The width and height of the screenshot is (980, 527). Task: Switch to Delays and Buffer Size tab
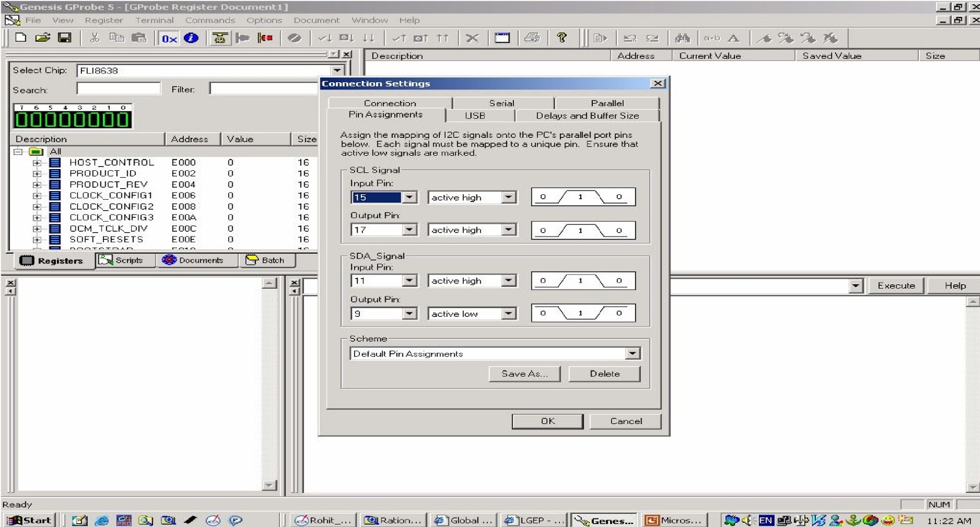click(x=587, y=115)
